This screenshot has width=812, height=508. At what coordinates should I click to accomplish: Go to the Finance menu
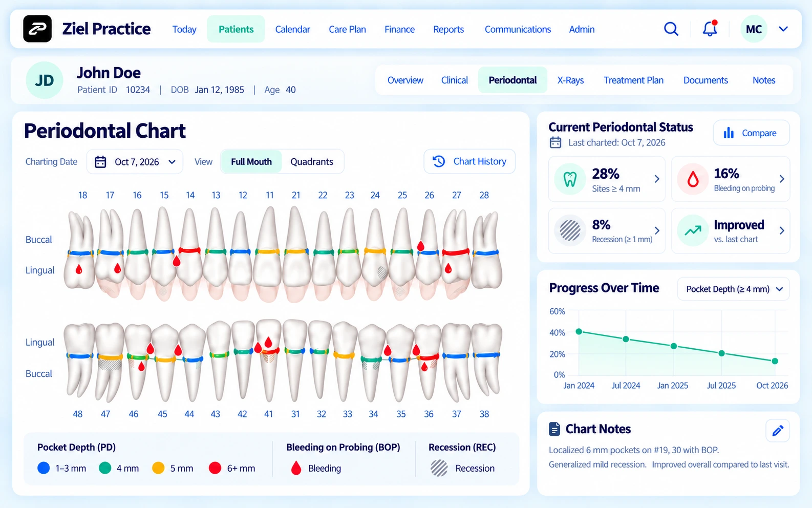tap(399, 29)
